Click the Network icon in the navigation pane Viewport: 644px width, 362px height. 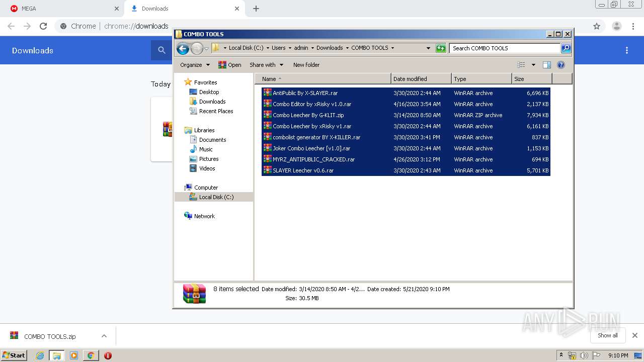point(188,216)
